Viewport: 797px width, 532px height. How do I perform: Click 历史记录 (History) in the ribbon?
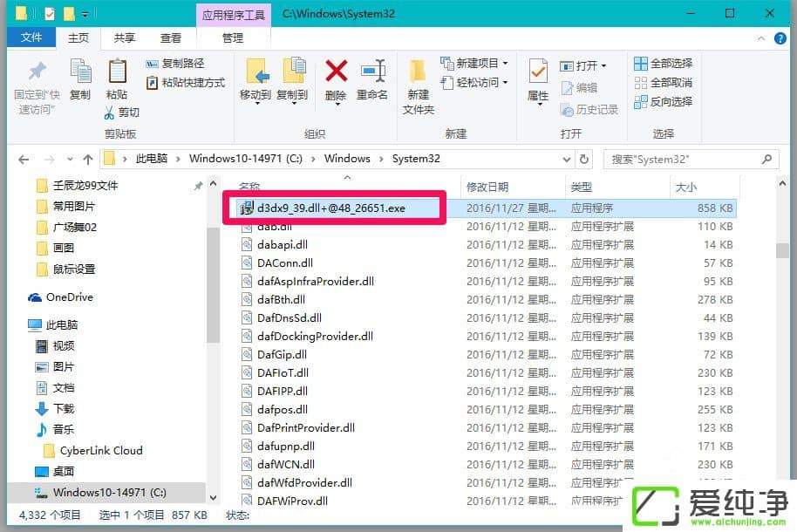589,110
